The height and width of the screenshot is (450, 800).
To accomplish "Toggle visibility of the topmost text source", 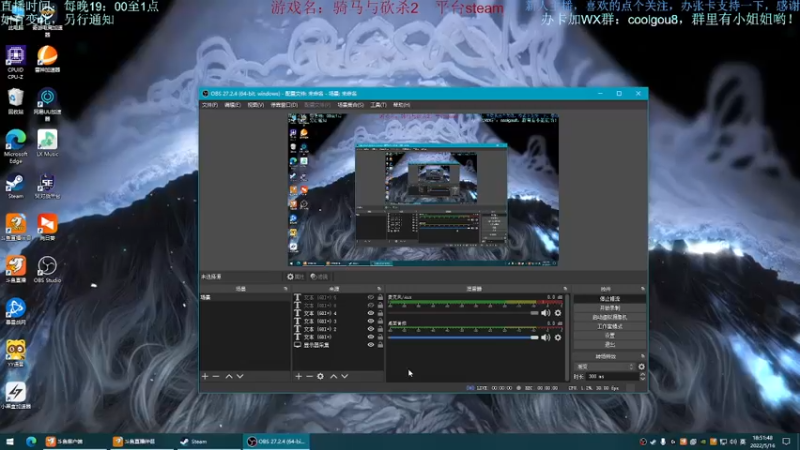I will pyautogui.click(x=371, y=297).
